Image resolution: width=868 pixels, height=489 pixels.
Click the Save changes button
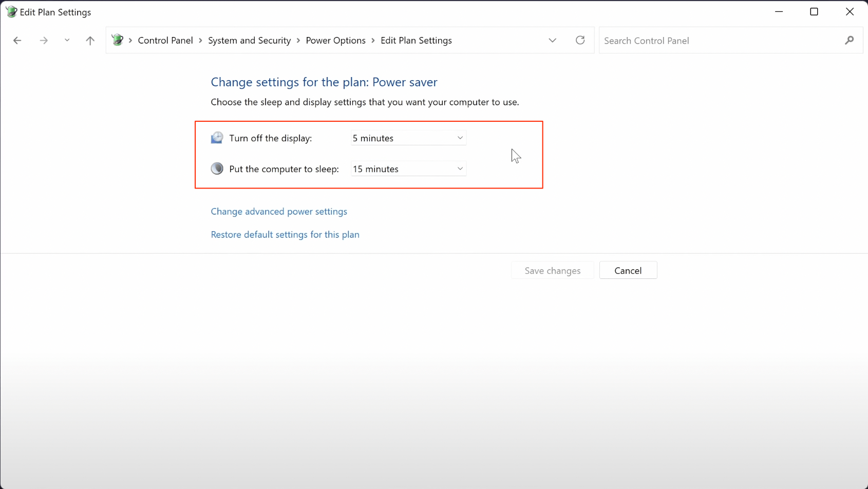[x=553, y=271]
